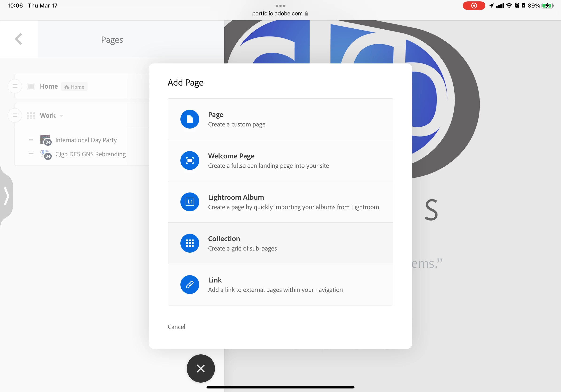Open the three-dot browser menu at top

(280, 6)
